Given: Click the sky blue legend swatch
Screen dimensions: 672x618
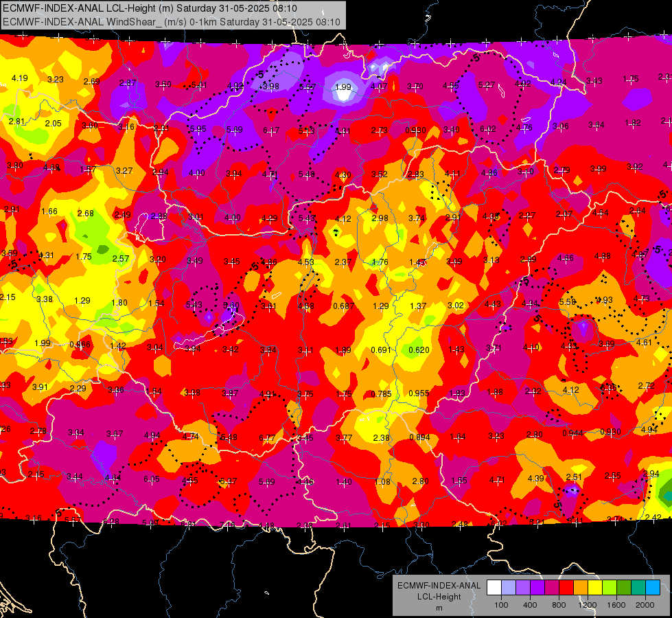Looking at the screenshot, I should (653, 588).
